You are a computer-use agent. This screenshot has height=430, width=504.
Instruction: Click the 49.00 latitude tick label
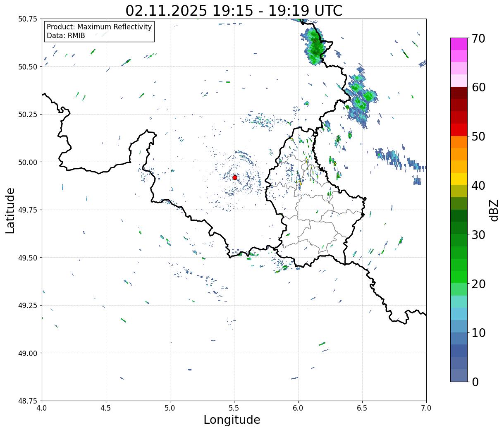(x=28, y=353)
